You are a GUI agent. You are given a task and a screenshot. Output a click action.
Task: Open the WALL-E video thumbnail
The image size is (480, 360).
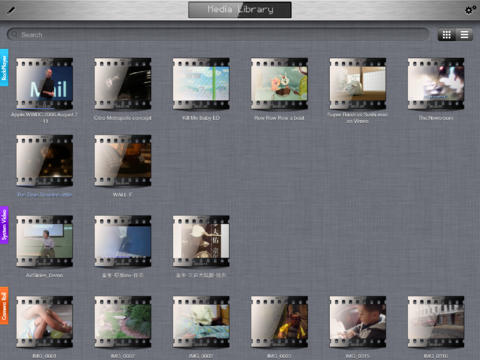tap(123, 161)
